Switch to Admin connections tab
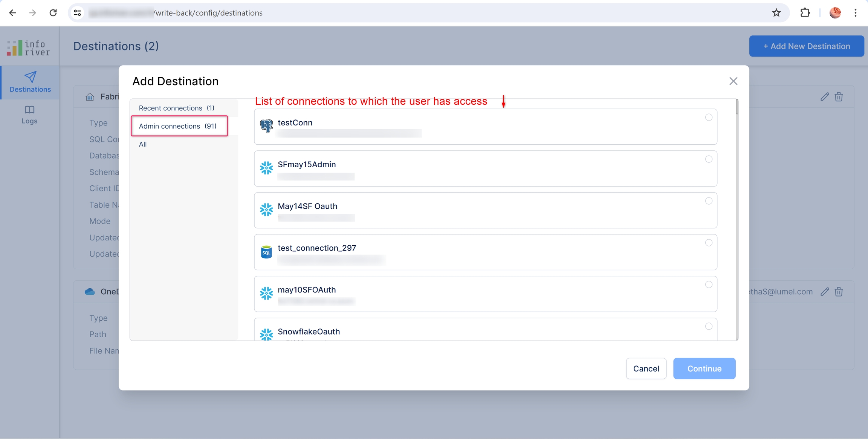 click(178, 126)
